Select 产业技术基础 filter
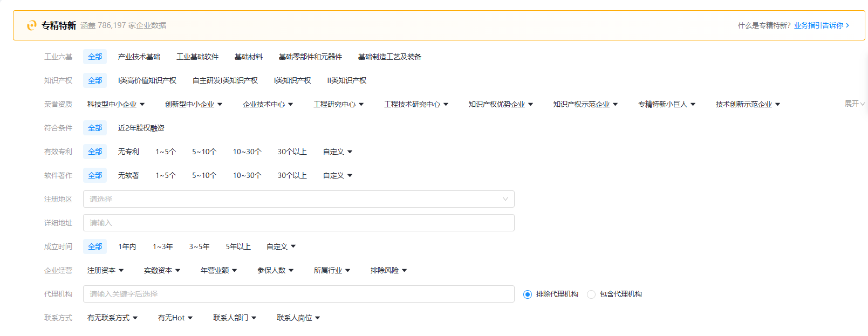 pyautogui.click(x=139, y=57)
